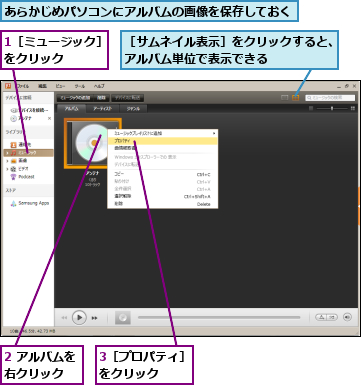
Task: Click the music note icon in sidebar
Action: [13, 153]
